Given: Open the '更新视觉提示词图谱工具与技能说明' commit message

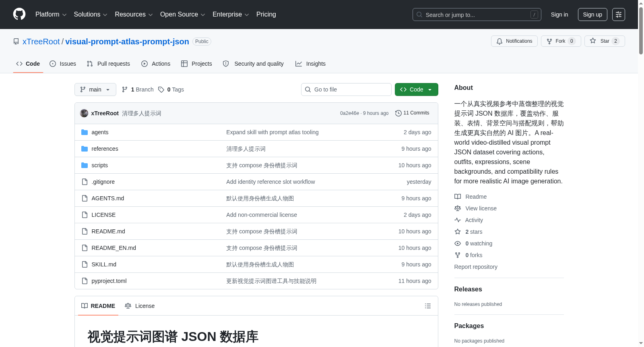Looking at the screenshot, I should tap(271, 281).
